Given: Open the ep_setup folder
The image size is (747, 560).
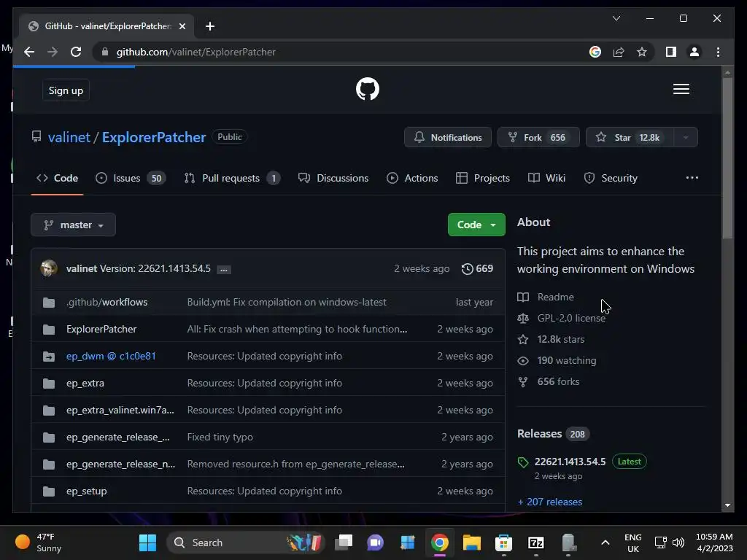Looking at the screenshot, I should [x=87, y=491].
